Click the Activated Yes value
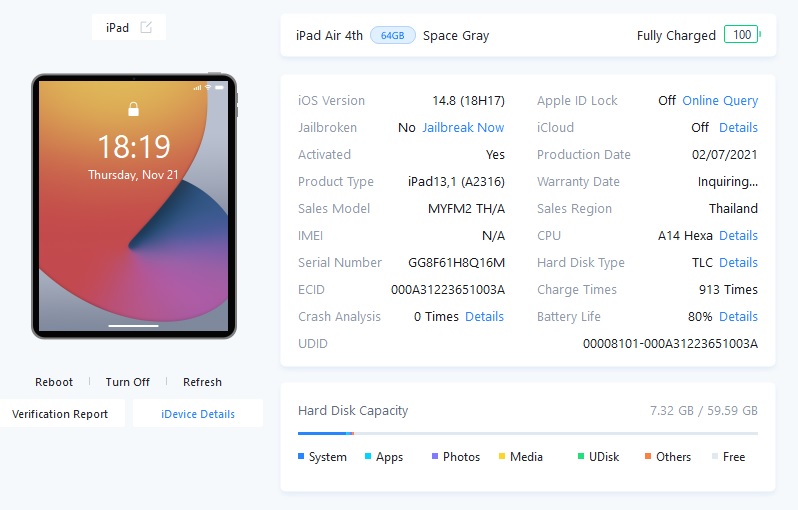This screenshot has height=510, width=798. (x=495, y=155)
